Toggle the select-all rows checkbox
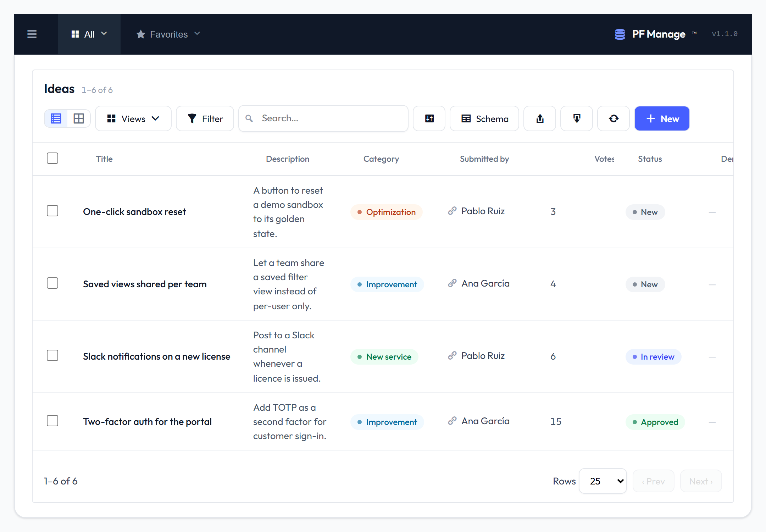Viewport: 766px width, 532px height. [52, 158]
